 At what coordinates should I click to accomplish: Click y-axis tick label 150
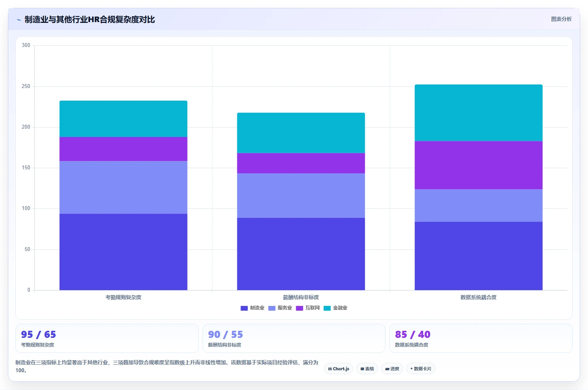pos(26,168)
